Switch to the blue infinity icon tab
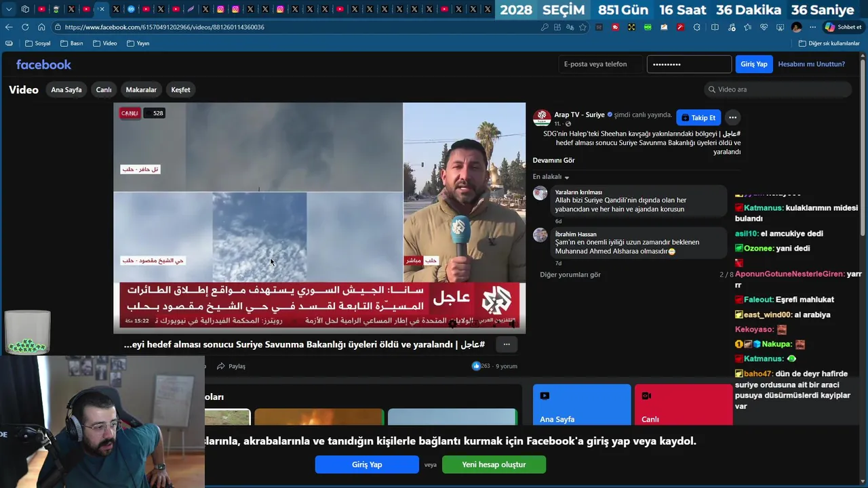The image size is (868, 488). (x=131, y=9)
